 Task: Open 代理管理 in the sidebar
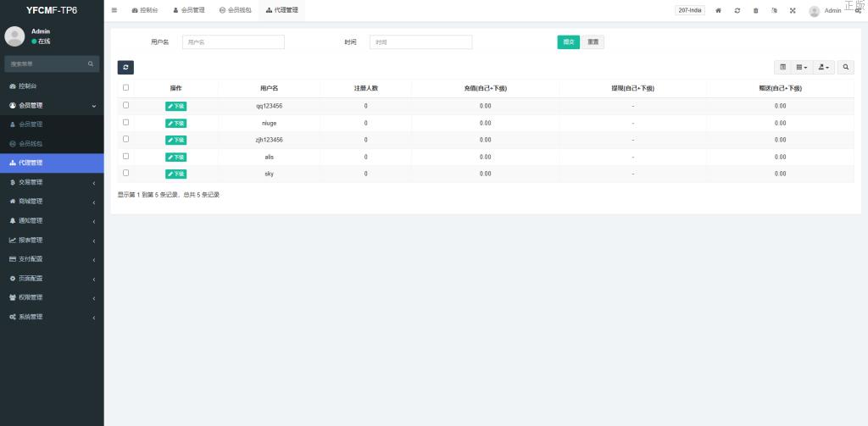pos(52,163)
